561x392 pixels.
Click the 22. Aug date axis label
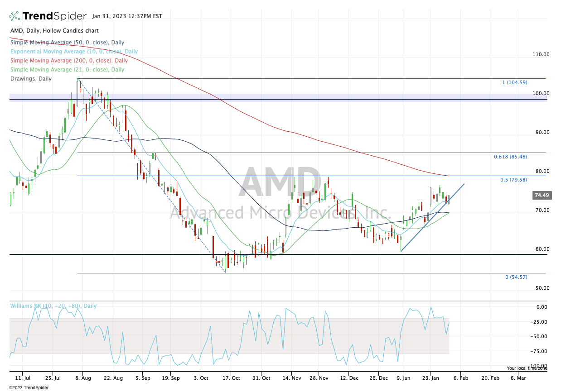pos(113,378)
